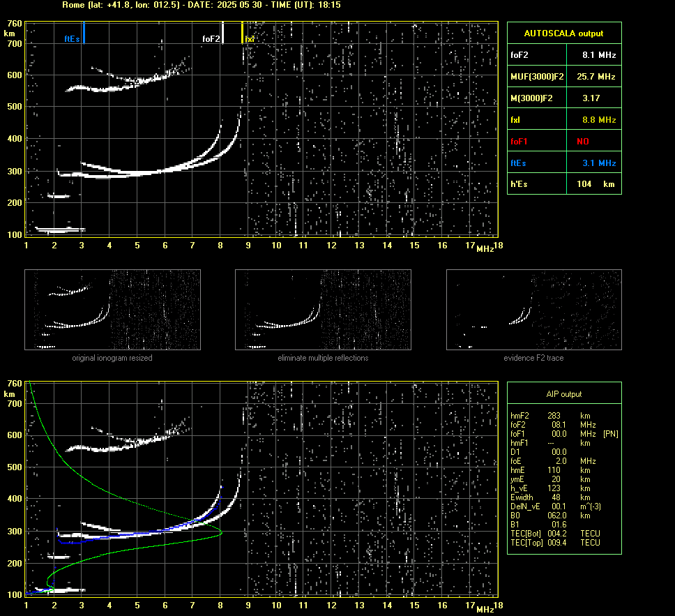Image resolution: width=675 pixels, height=616 pixels.
Task: Click the blue ftEs row label in table
Action: pos(518,163)
